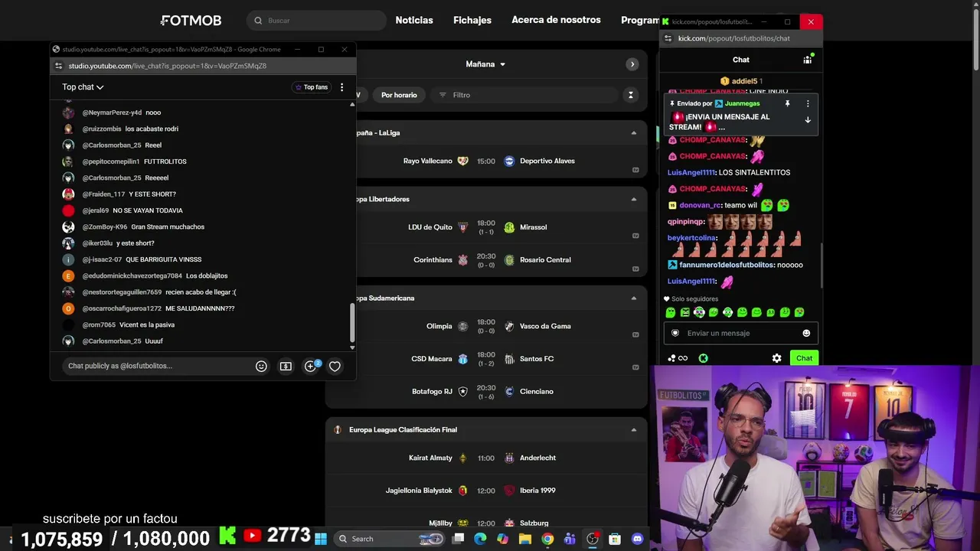
Task: Expand pinned message with down arrow
Action: click(x=807, y=120)
